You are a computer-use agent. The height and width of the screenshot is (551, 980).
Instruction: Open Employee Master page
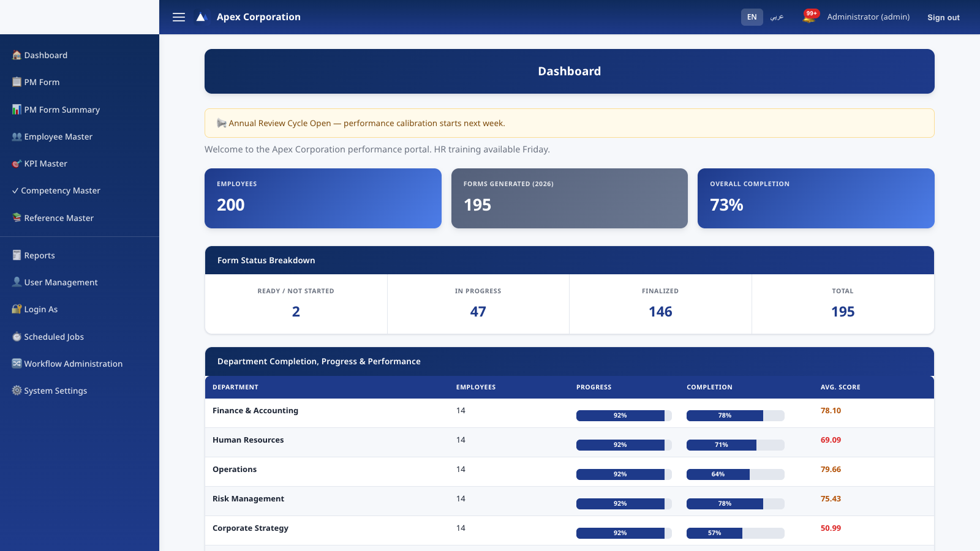tap(80, 137)
